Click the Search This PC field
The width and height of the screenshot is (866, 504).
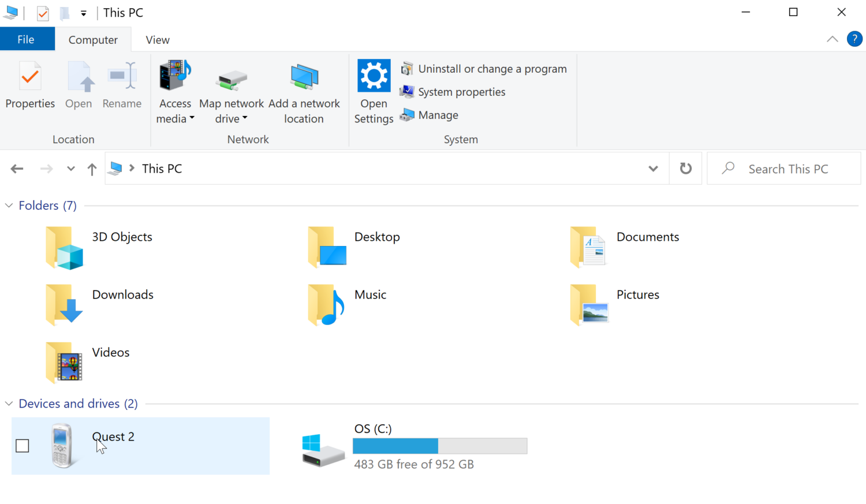pos(787,169)
